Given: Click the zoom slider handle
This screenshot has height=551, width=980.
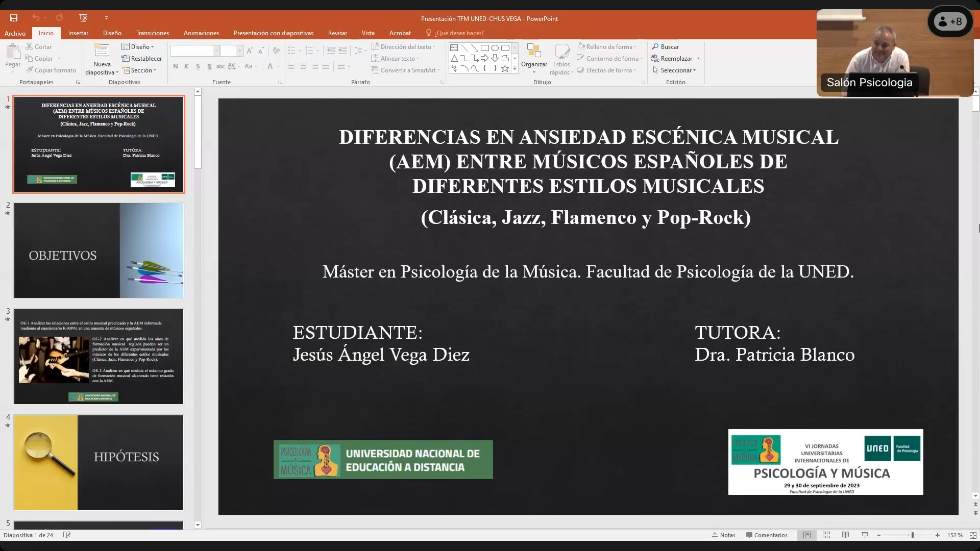Looking at the screenshot, I should pos(912,535).
